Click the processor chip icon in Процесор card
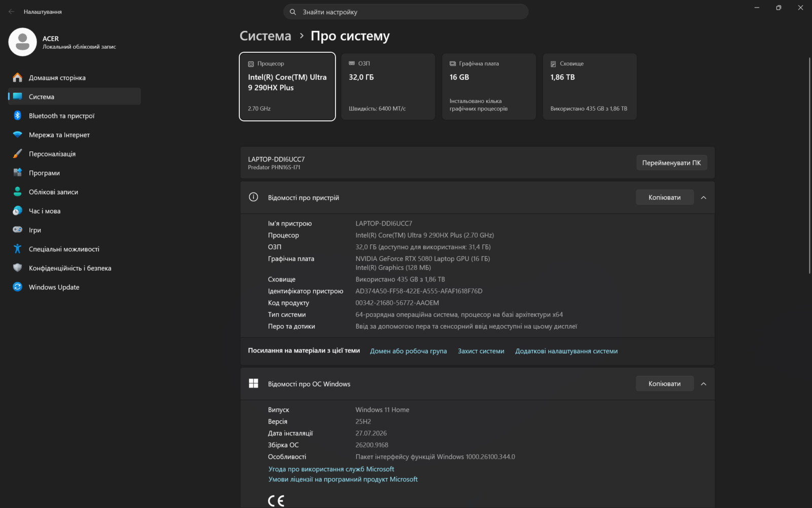The width and height of the screenshot is (812, 508). pos(251,64)
